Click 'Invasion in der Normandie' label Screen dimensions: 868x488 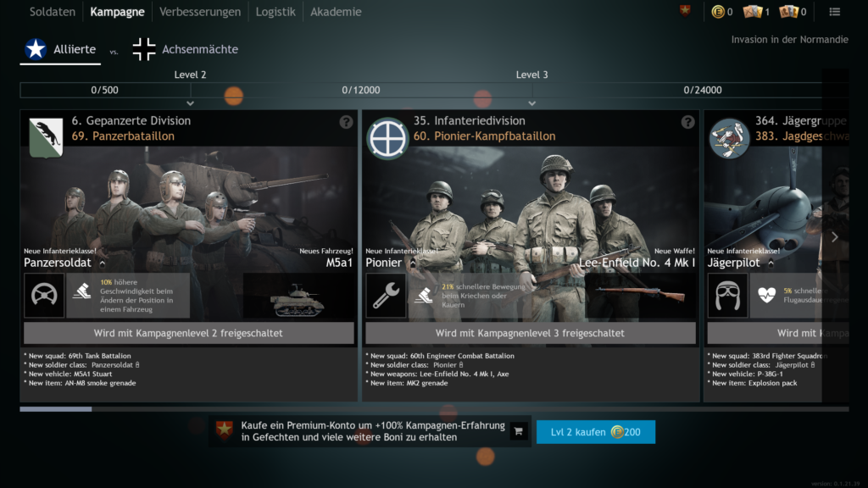pyautogui.click(x=789, y=39)
